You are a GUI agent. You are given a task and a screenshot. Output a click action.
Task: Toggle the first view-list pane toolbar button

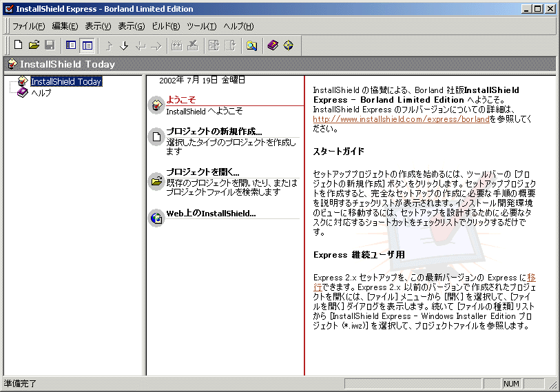pos(71,45)
